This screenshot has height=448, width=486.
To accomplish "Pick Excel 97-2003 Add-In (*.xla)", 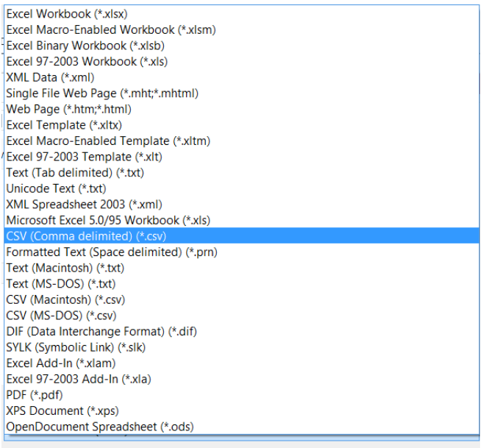I will 242,379.
